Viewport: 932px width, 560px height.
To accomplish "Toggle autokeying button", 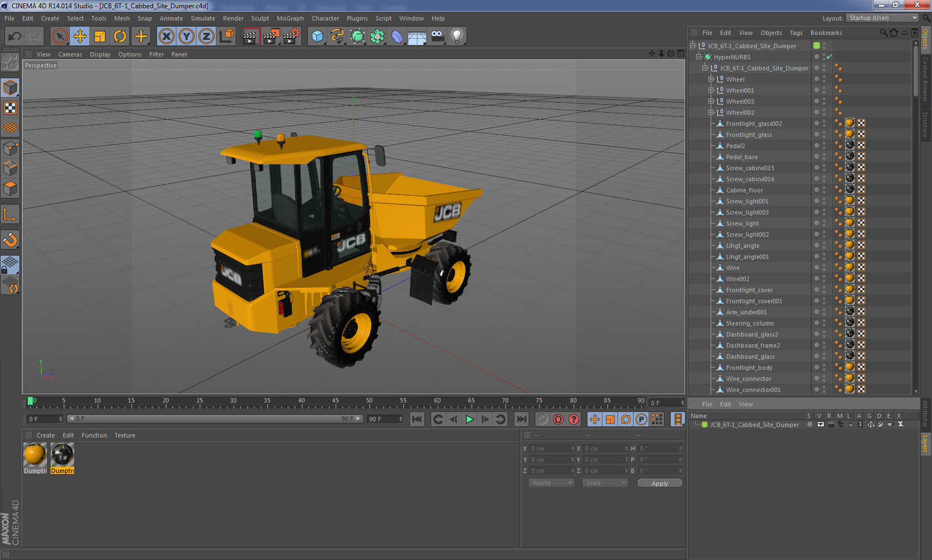I will pos(558,420).
